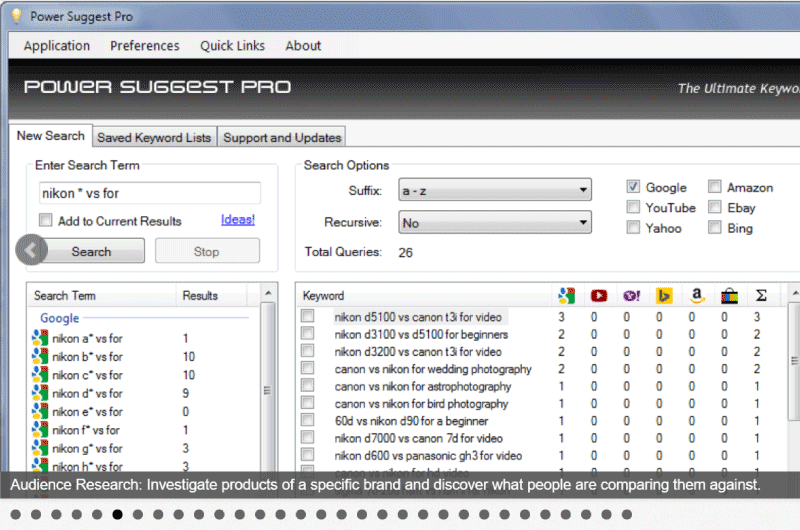
Task: Open the About menu
Action: pyautogui.click(x=303, y=45)
